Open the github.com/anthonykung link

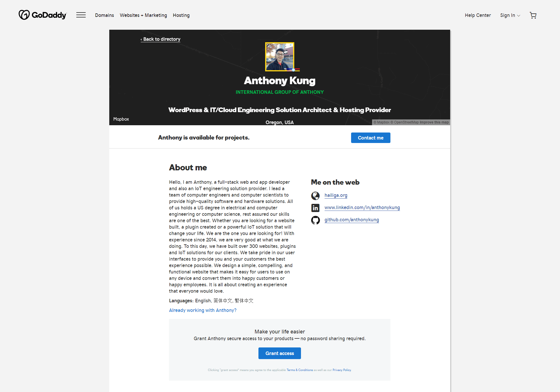click(351, 220)
